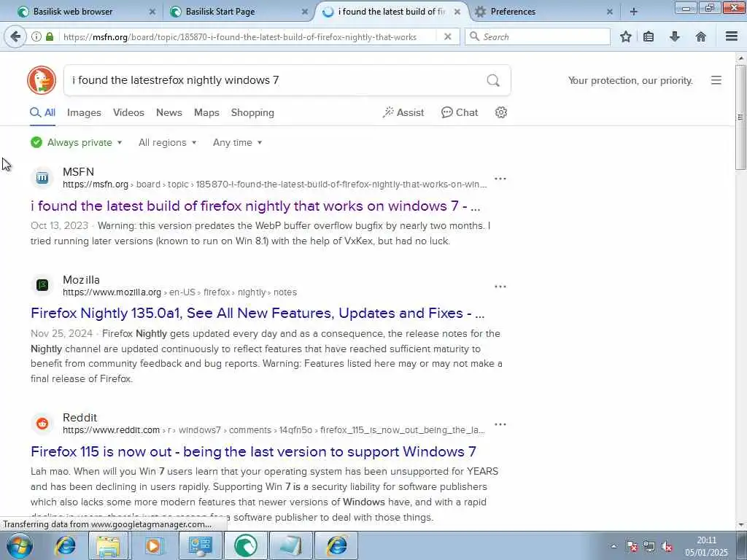Click the green padlock security icon
The image size is (747, 560).
pos(50,36)
